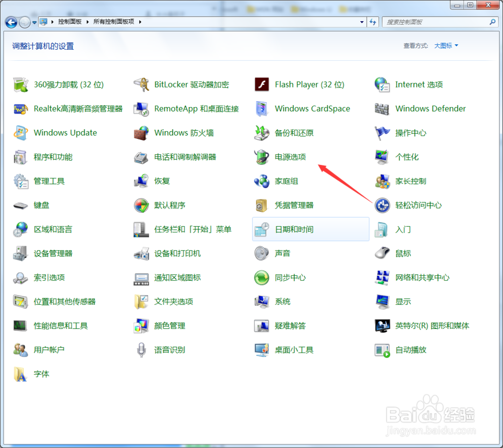The image size is (503, 448).
Task: Click the 用户帐户 link
Action: pos(49,350)
